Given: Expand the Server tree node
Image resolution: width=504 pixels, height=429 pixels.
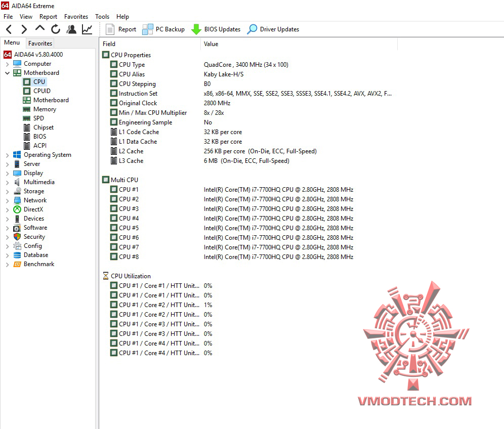Looking at the screenshot, I should click(x=7, y=164).
